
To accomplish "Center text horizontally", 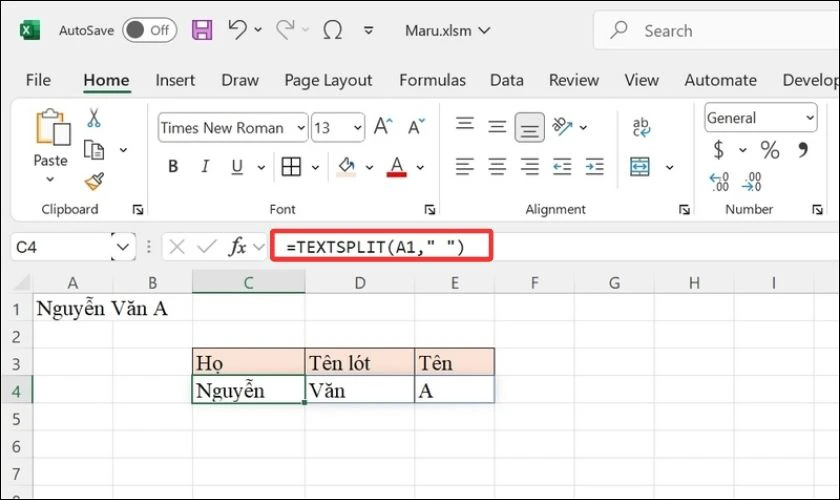I will (x=497, y=167).
